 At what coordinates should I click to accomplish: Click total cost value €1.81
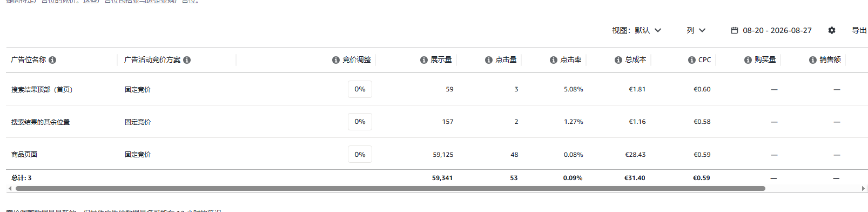637,89
